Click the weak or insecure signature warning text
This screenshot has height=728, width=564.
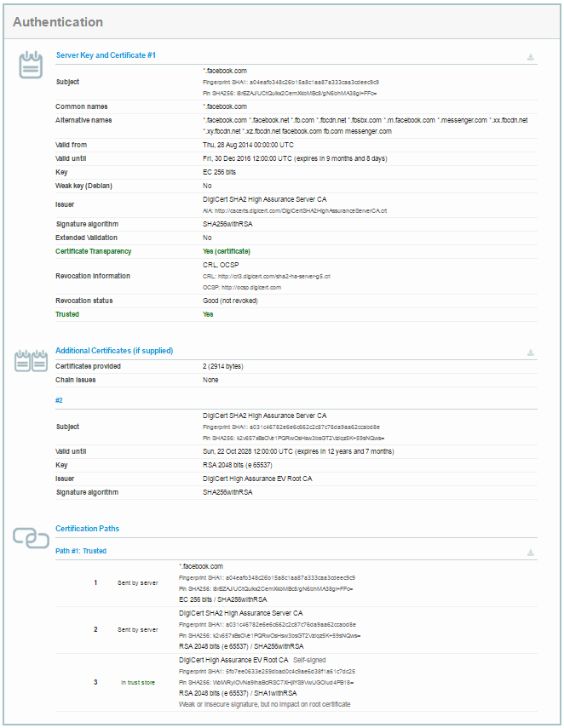[x=264, y=705]
